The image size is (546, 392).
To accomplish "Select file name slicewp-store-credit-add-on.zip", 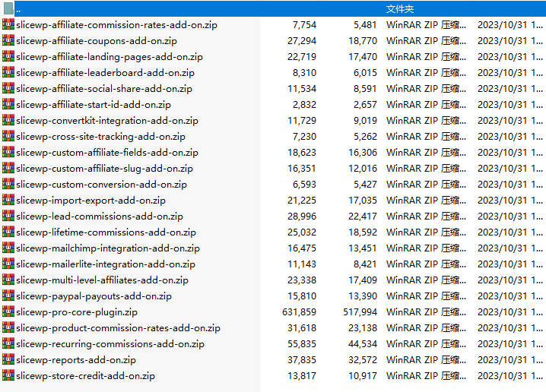I will click(x=85, y=376).
